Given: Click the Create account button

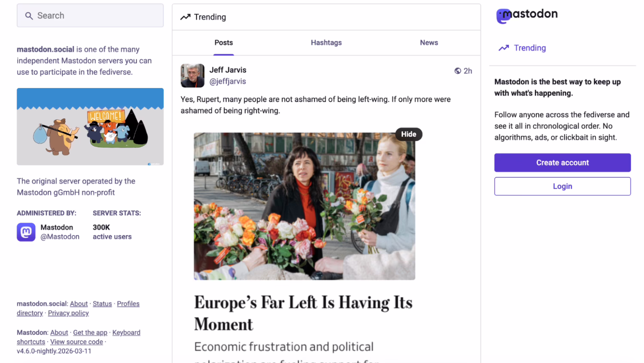Looking at the screenshot, I should 562,163.
